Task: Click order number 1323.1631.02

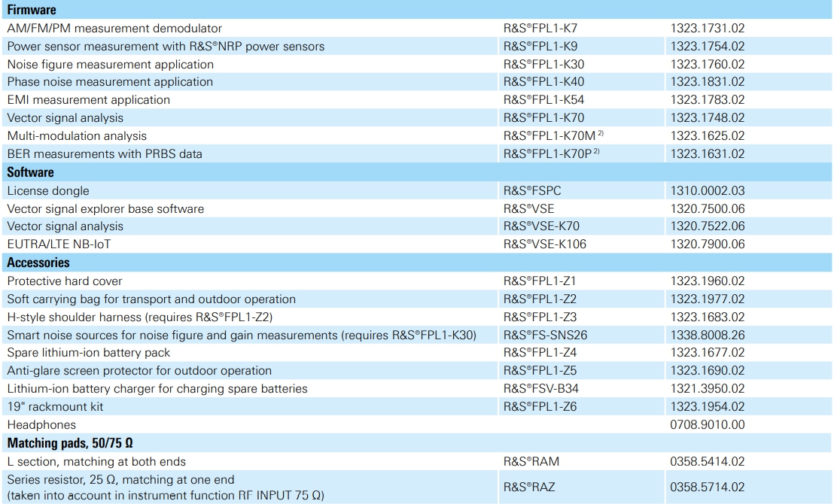Action: coord(708,154)
